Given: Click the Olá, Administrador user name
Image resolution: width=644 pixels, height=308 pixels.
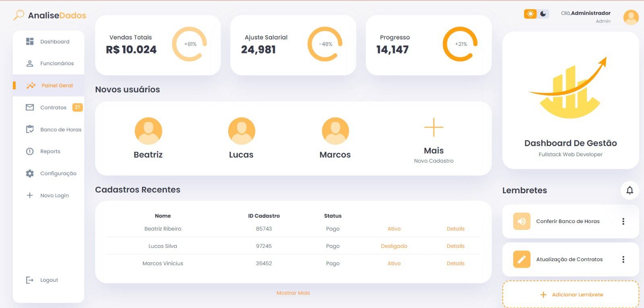Looking at the screenshot, I should pos(586,13).
